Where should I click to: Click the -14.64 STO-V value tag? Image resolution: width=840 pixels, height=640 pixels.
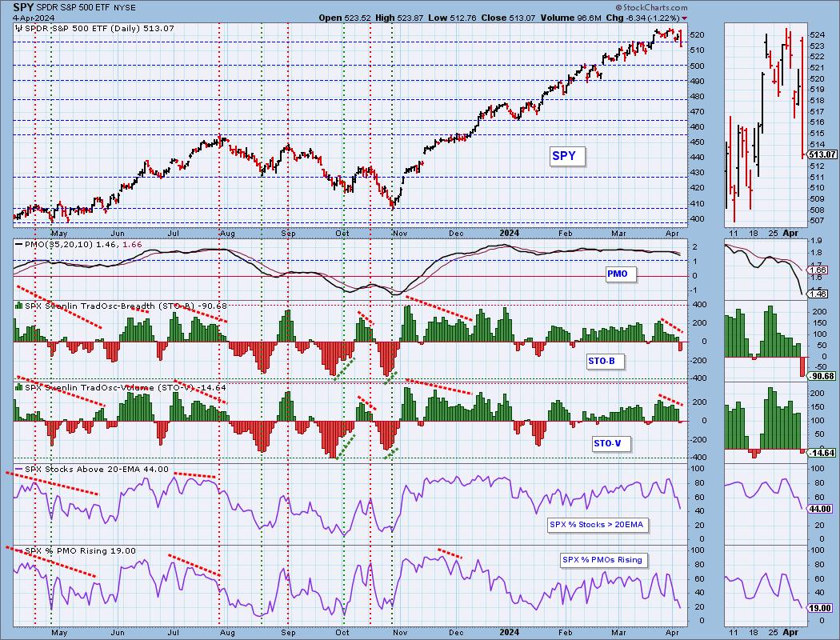coord(822,453)
